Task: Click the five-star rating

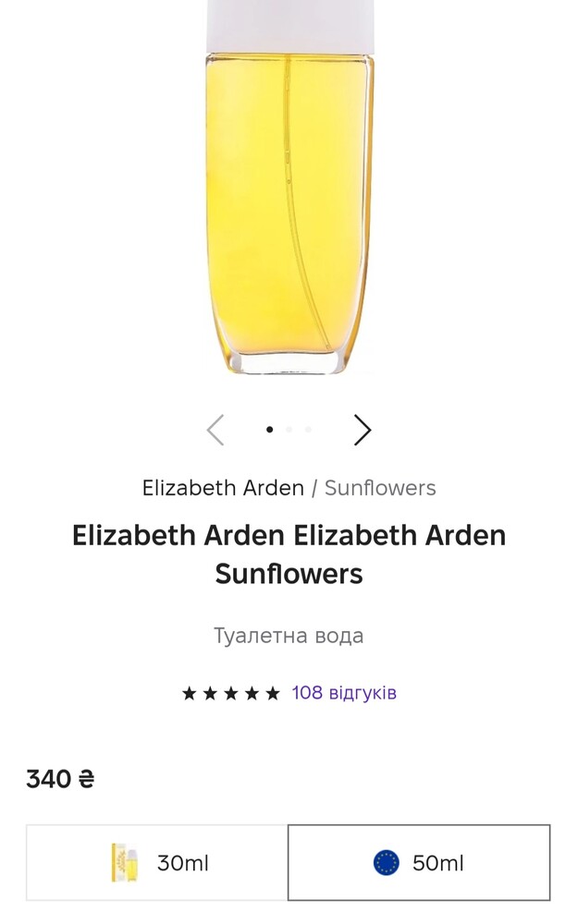Action: (230, 693)
